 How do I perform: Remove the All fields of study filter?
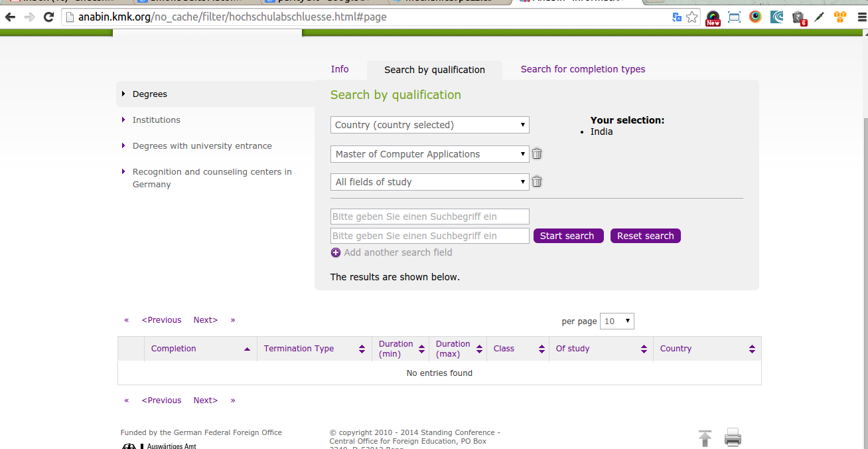537,182
